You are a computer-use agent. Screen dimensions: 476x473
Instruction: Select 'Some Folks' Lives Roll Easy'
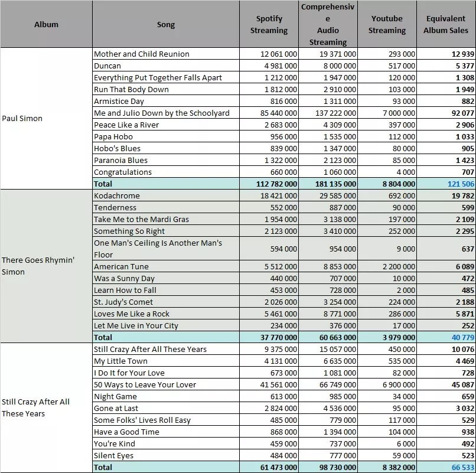166,420
